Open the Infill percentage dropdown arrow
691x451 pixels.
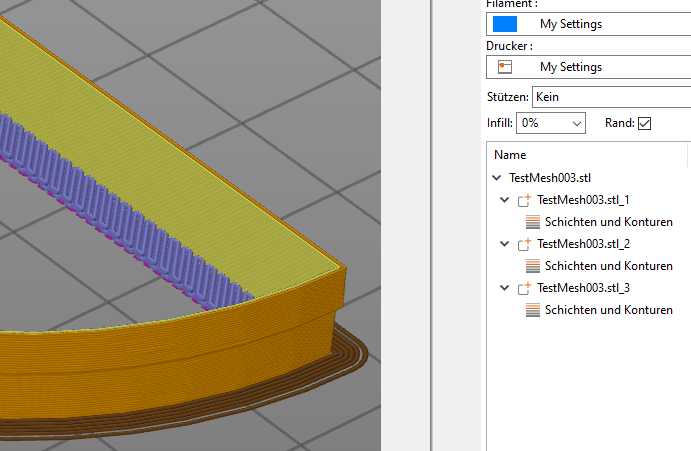(577, 123)
